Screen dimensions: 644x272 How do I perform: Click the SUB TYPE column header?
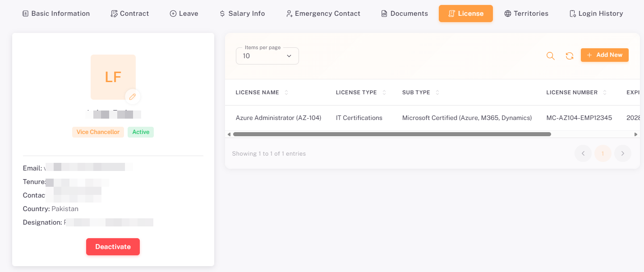click(416, 92)
